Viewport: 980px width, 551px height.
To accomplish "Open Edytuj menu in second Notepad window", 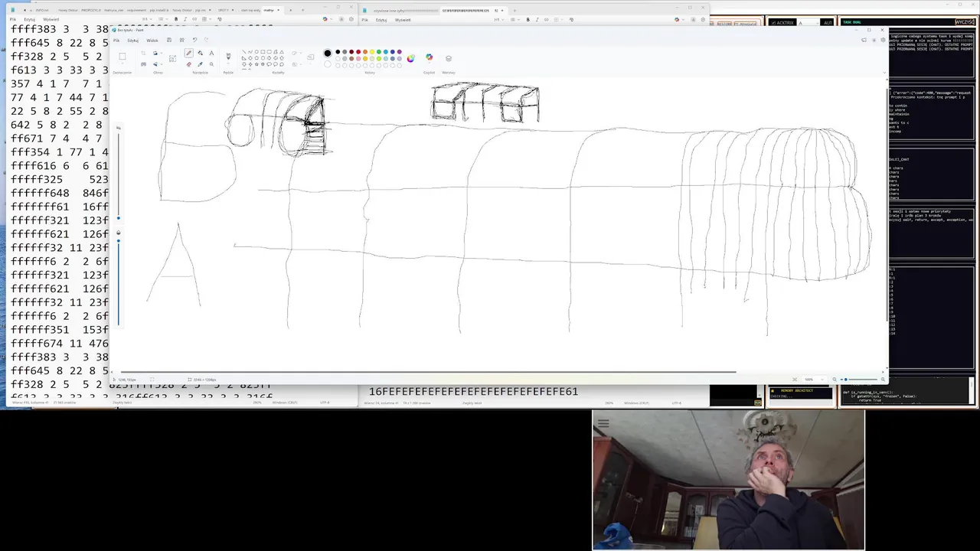I will [381, 19].
